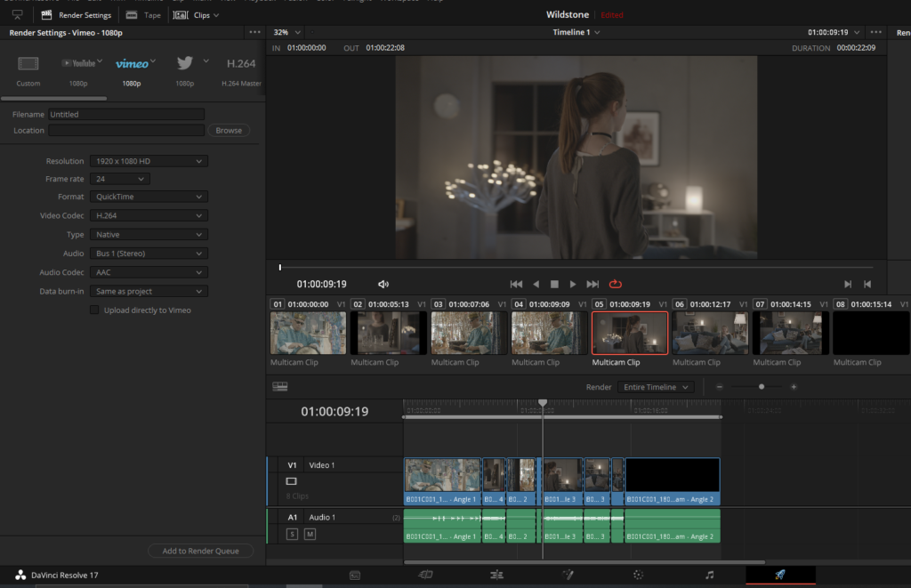Open the Data burn-in dropdown
The width and height of the screenshot is (911, 588).
[x=149, y=291]
